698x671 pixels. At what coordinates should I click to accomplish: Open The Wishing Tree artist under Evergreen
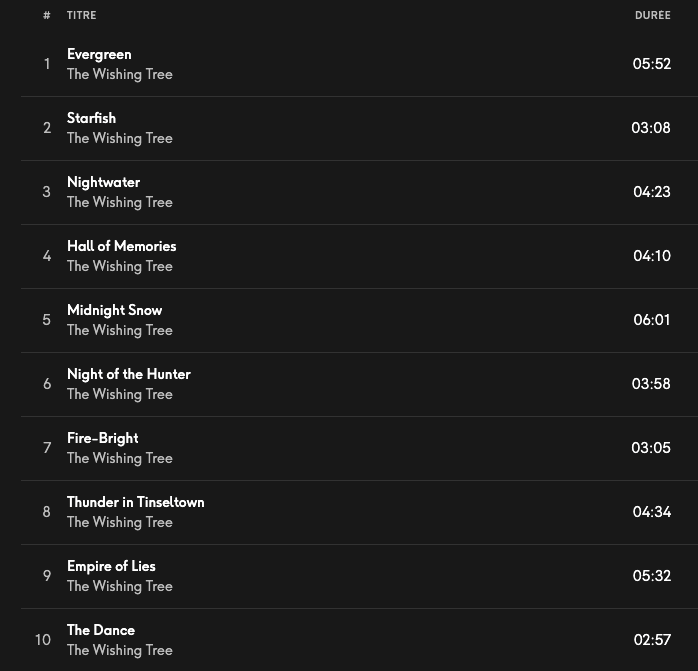coord(119,74)
